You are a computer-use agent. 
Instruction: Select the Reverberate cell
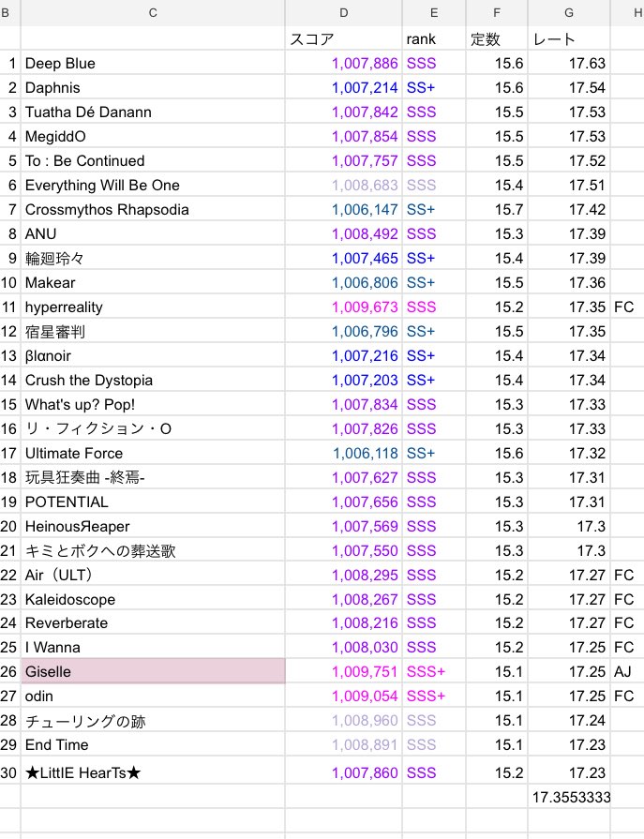pos(153,622)
